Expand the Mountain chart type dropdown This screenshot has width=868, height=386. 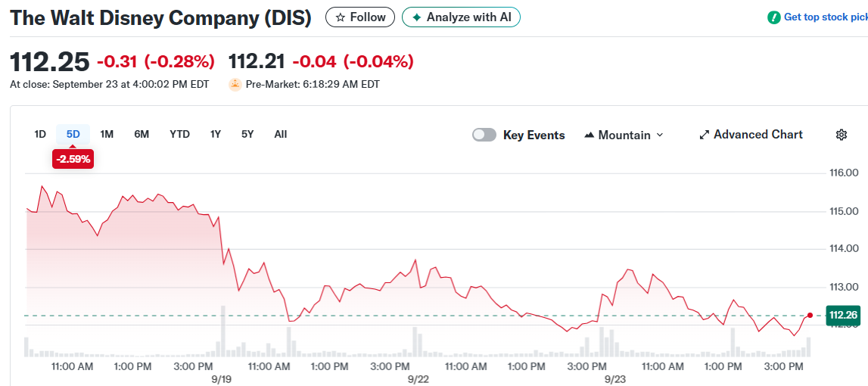click(x=624, y=135)
